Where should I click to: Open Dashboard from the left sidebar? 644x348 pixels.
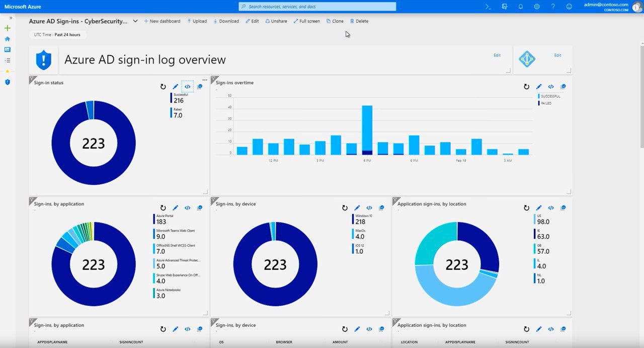coord(7,49)
